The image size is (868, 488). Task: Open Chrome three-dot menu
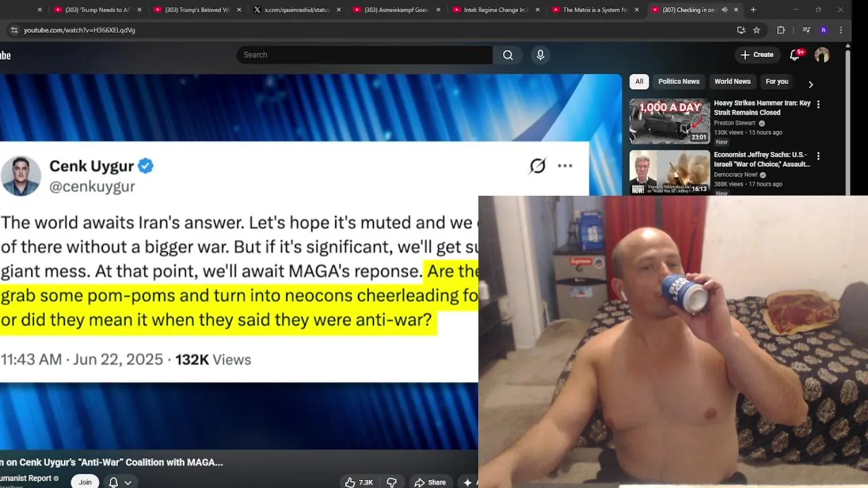click(x=841, y=30)
